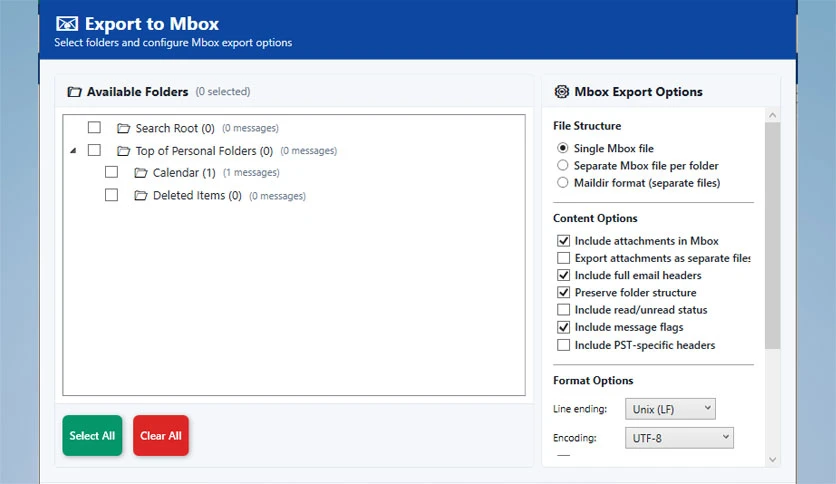Click the red Clear All button

pyautogui.click(x=161, y=435)
